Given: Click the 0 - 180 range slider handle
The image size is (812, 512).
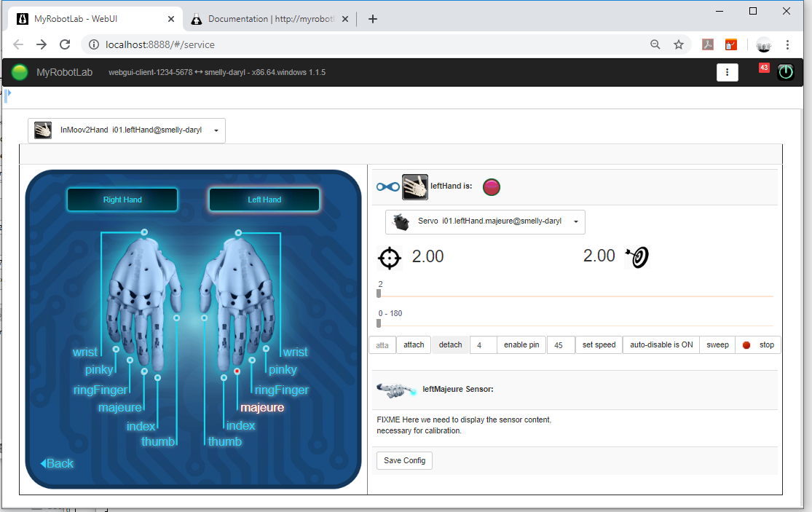Looking at the screenshot, I should pos(379,323).
